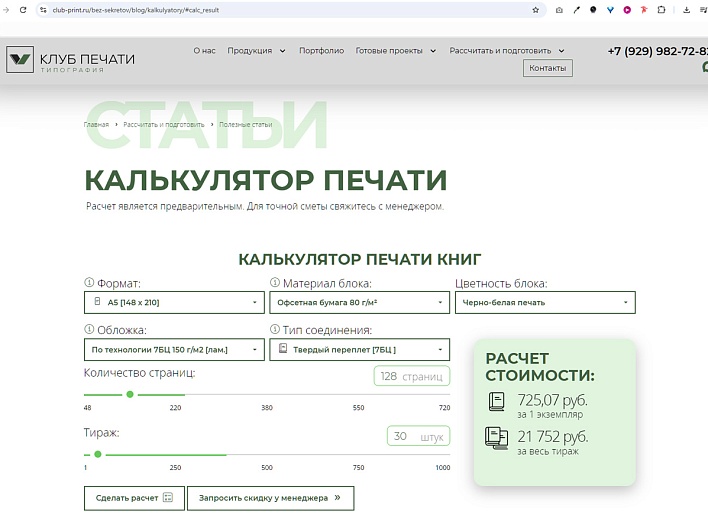The height and width of the screenshot is (518, 708).
Task: Click the 725,07 руб. price text
Action: (553, 400)
